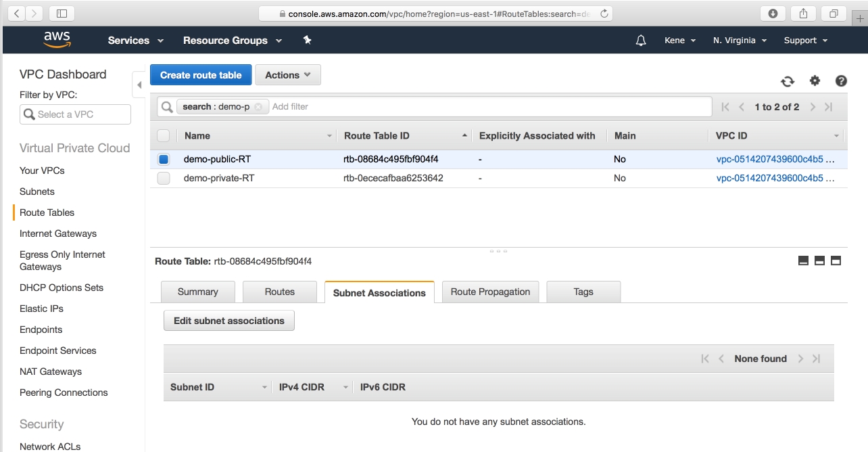This screenshot has height=452, width=868.
Task: Open the settings gear for table preferences
Action: 815,81
